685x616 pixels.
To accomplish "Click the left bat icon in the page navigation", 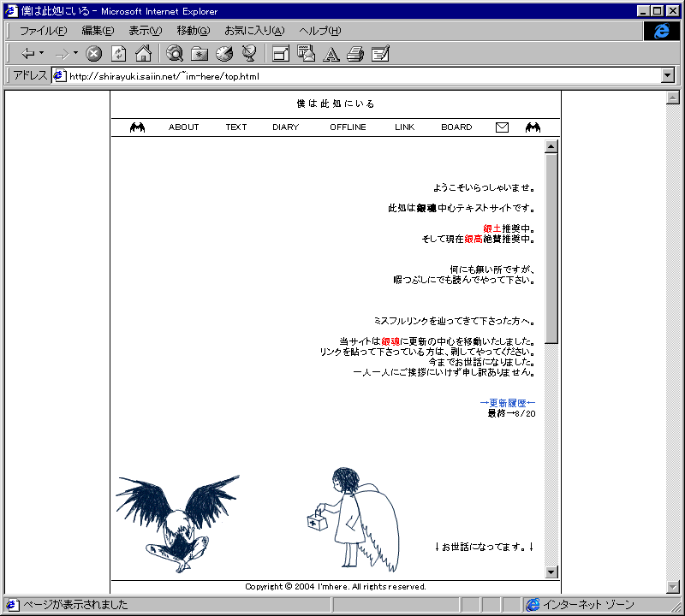I will pos(137,127).
